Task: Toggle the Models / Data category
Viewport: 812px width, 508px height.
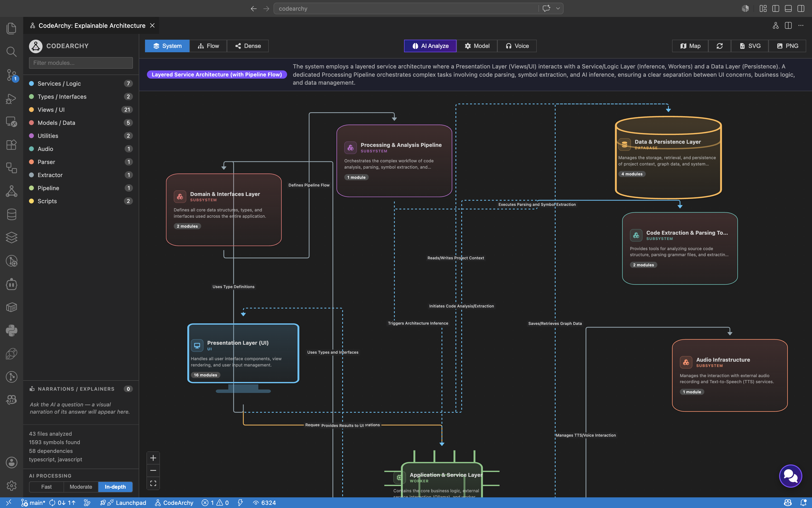Action: [x=80, y=123]
